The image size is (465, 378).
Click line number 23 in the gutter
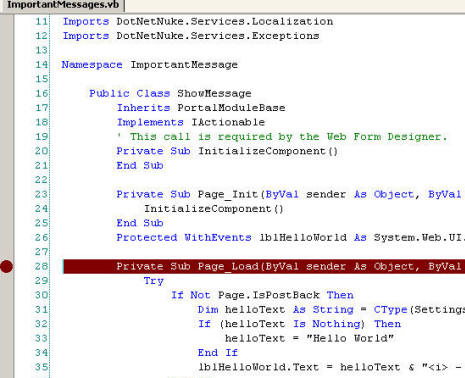point(42,194)
